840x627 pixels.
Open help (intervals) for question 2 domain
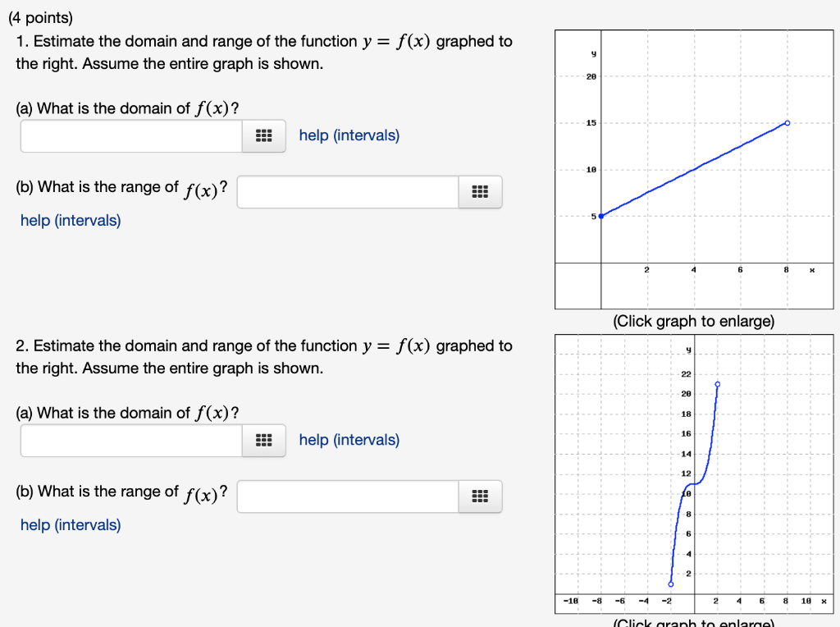(x=349, y=440)
